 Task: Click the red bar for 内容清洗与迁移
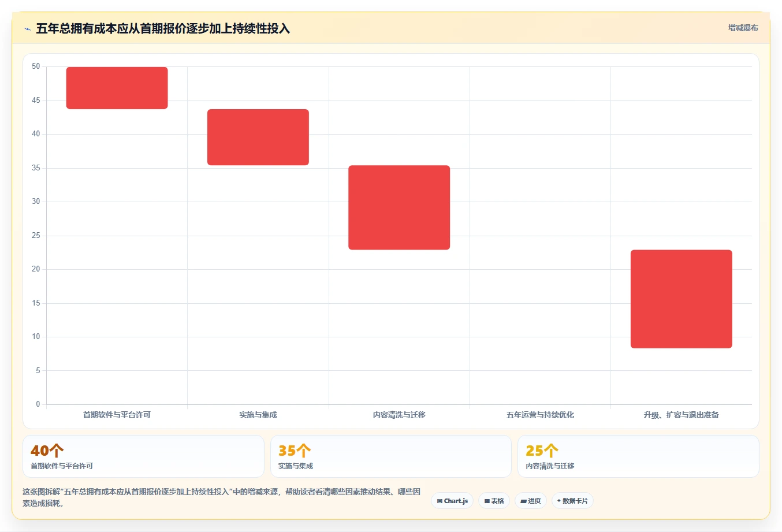pos(399,207)
